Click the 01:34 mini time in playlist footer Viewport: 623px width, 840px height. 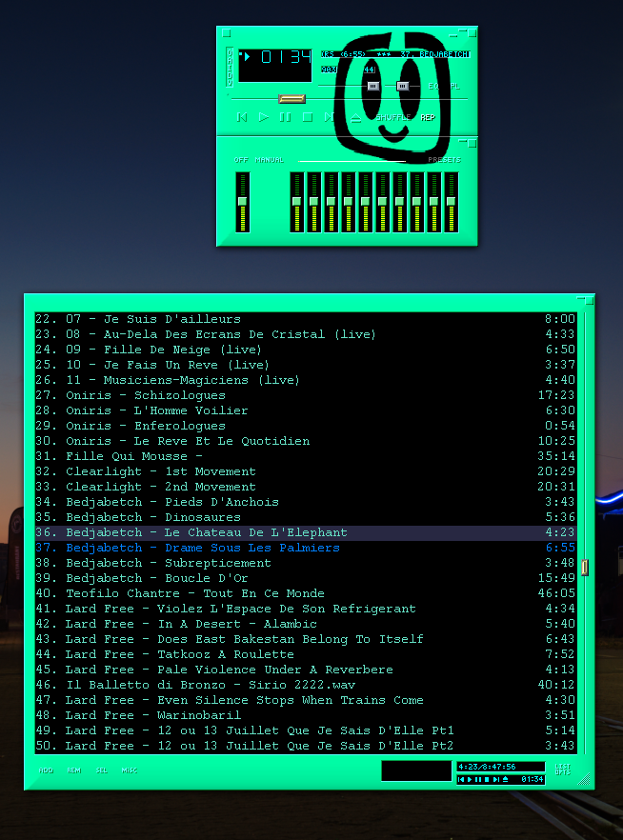point(532,779)
